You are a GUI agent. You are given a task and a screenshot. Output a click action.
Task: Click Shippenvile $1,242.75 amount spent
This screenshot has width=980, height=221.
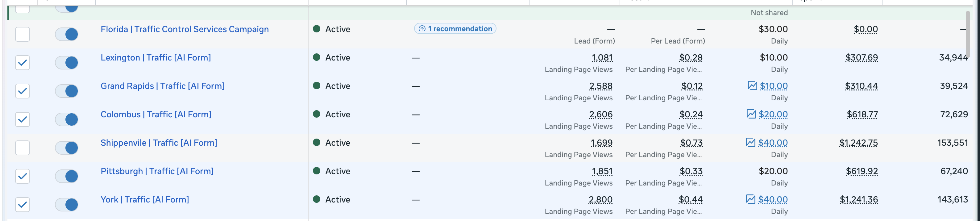(859, 143)
